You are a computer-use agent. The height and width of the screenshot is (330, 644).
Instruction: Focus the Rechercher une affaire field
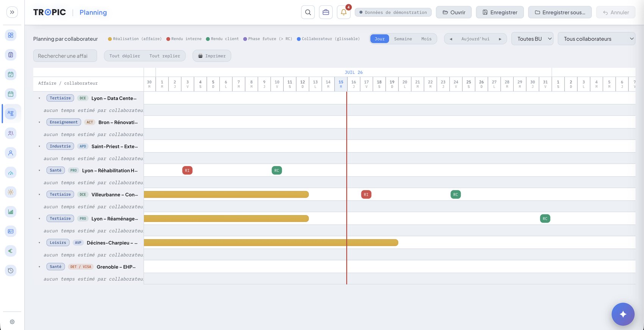(x=65, y=56)
